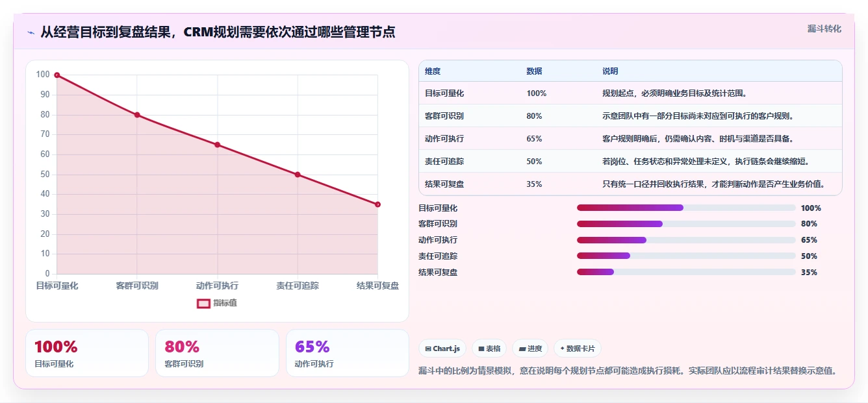Click table value 80% in 数据 column

click(x=534, y=116)
